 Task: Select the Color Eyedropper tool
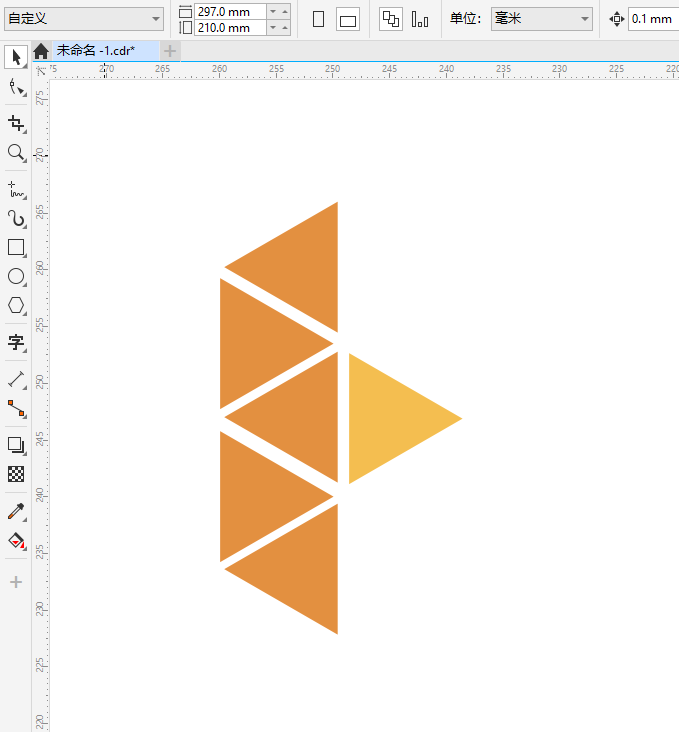(x=16, y=512)
